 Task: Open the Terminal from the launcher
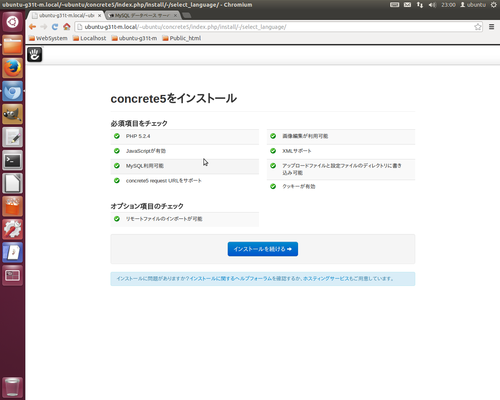pyautogui.click(x=13, y=160)
